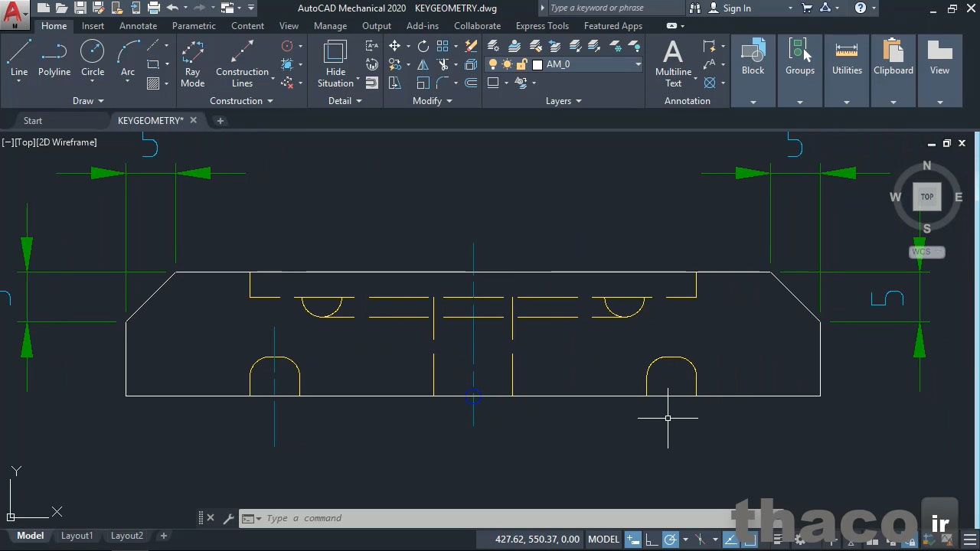980x551 pixels.
Task: Toggle the layer lock padlock
Action: (x=521, y=64)
